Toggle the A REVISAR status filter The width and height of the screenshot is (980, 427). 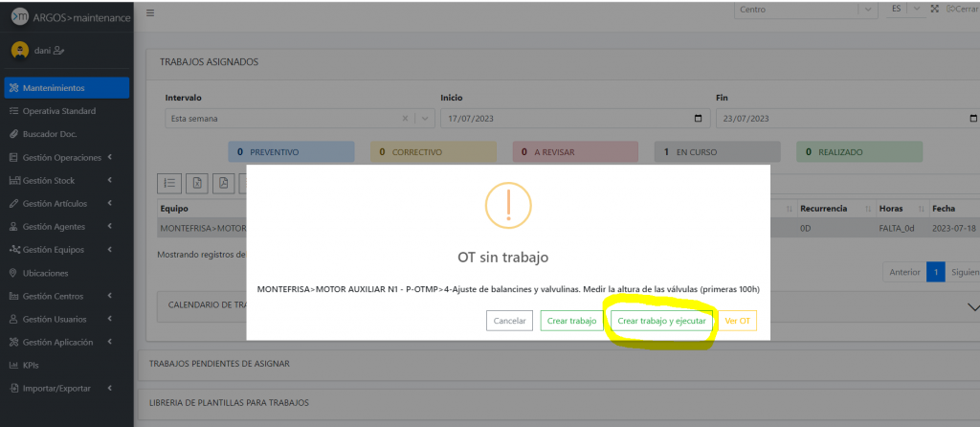pos(574,151)
